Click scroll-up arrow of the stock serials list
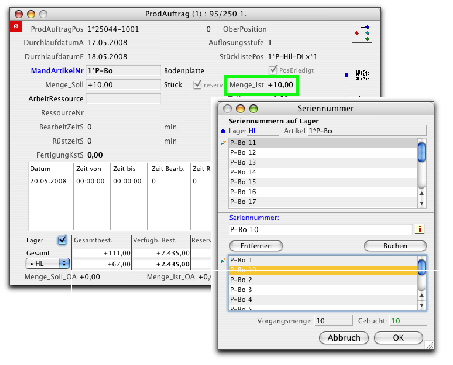This screenshot has height=365, width=453. click(422, 193)
